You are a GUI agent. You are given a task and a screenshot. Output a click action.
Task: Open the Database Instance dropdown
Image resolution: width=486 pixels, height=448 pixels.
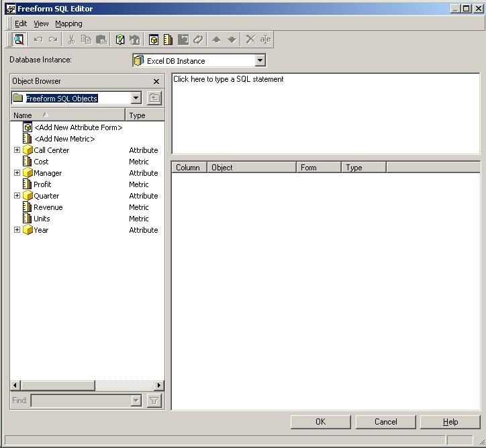pos(260,61)
